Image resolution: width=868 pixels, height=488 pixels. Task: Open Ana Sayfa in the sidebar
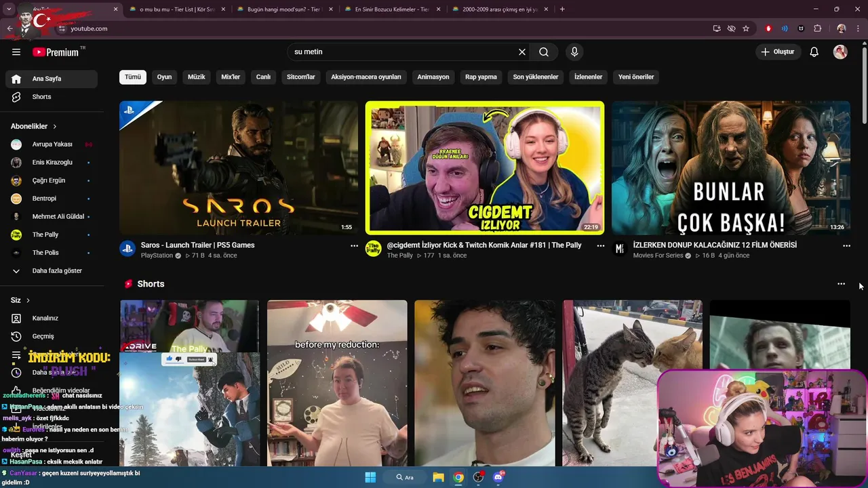coord(52,79)
